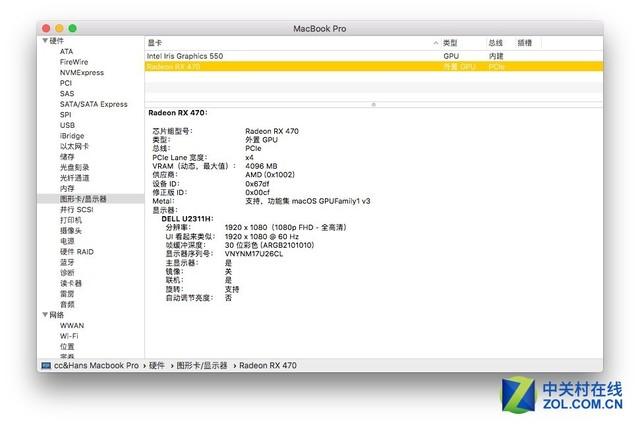Screen dimensions: 640x425
Task: Click the 30 位彩色 (ARGB2101010) value
Action: click(x=269, y=245)
